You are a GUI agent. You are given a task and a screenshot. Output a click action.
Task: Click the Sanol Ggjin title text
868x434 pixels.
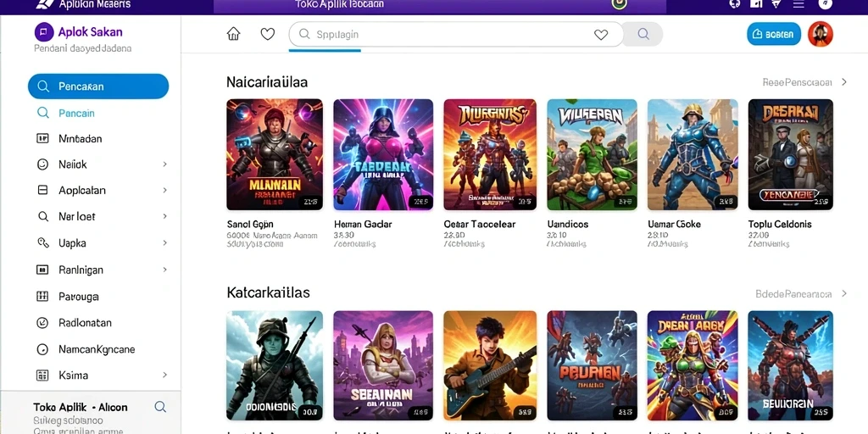pyautogui.click(x=250, y=224)
